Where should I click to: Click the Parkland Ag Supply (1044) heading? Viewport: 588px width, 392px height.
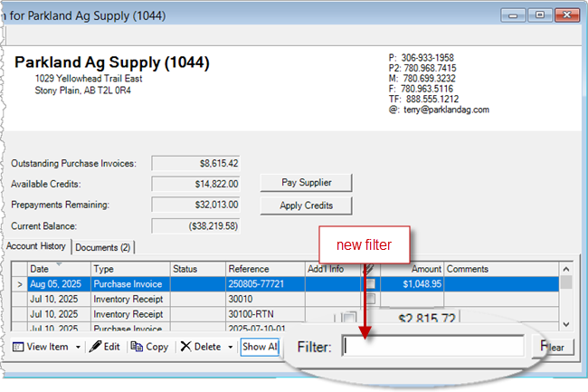tap(112, 62)
